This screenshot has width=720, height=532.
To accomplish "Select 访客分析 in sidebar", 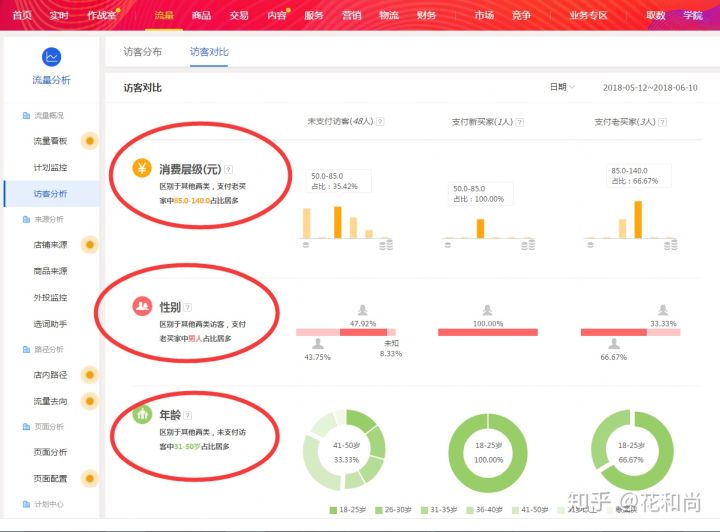I will pos(50,193).
